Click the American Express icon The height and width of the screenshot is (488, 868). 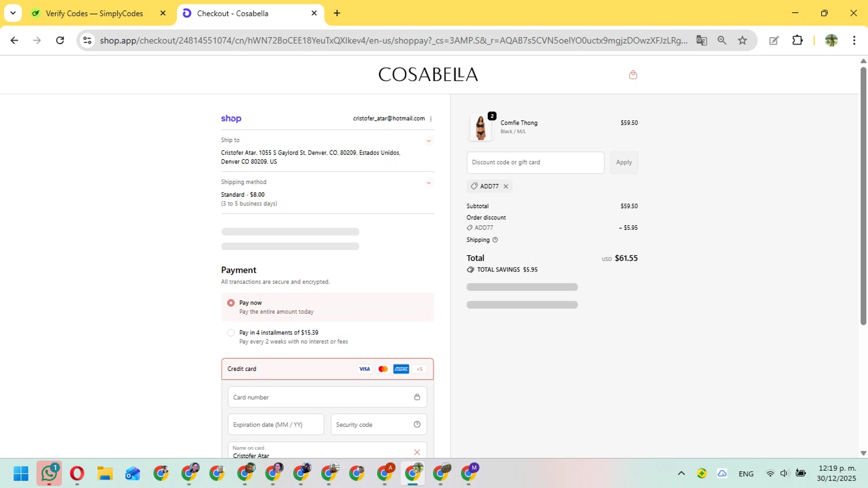click(401, 369)
